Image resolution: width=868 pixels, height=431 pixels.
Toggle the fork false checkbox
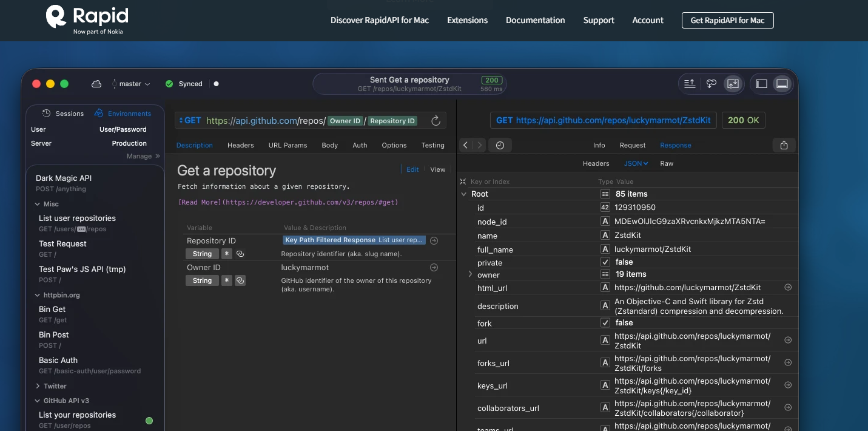tap(605, 323)
